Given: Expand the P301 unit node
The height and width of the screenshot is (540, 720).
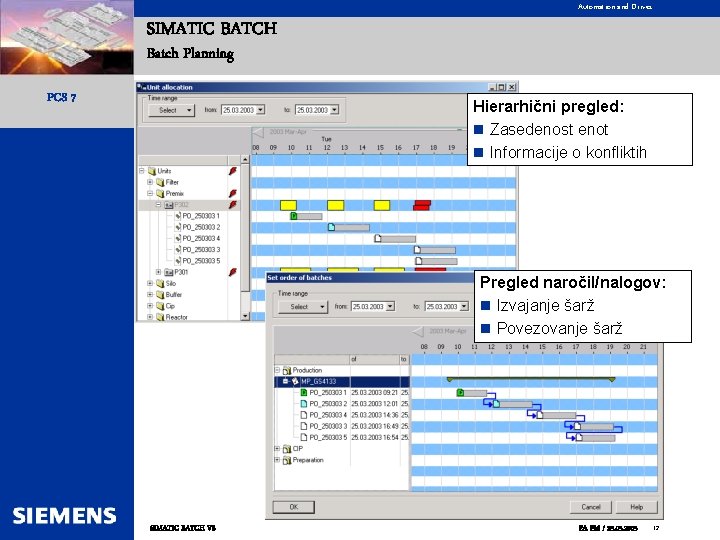Looking at the screenshot, I should point(158,272).
